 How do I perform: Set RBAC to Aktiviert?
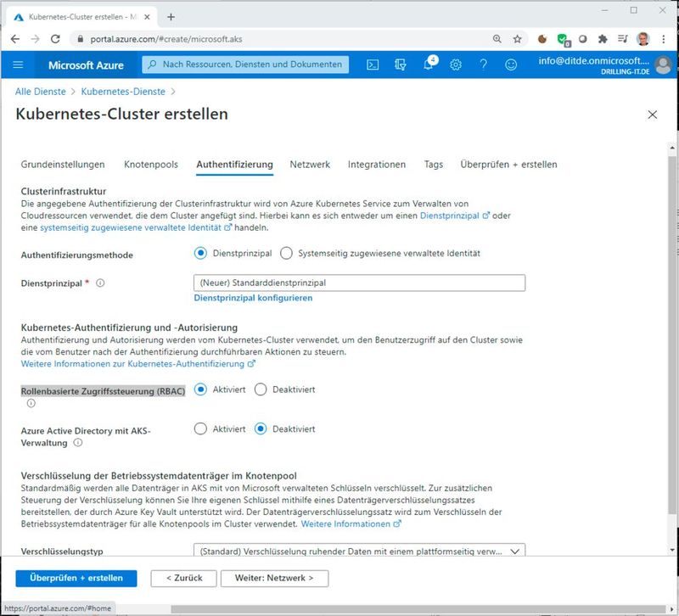click(200, 389)
